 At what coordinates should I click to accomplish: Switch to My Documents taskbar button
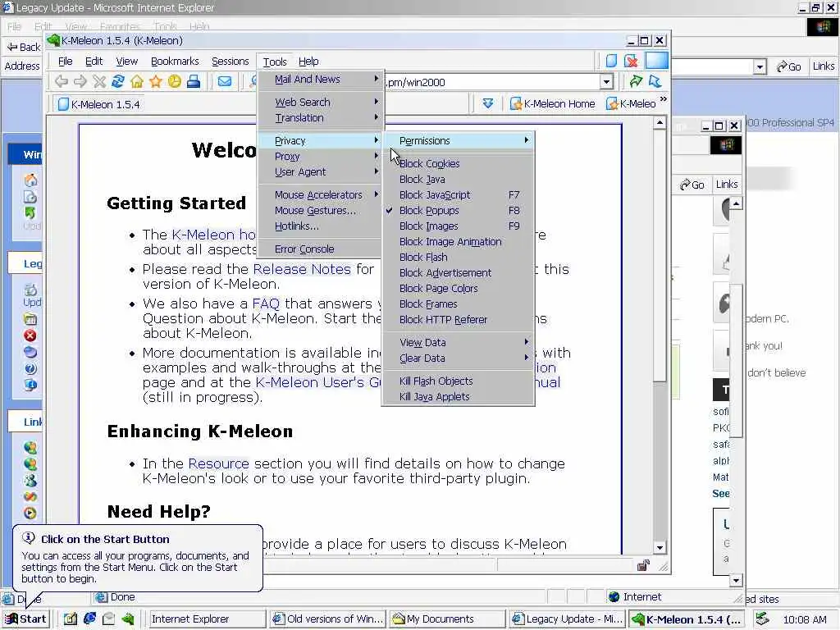(448, 619)
